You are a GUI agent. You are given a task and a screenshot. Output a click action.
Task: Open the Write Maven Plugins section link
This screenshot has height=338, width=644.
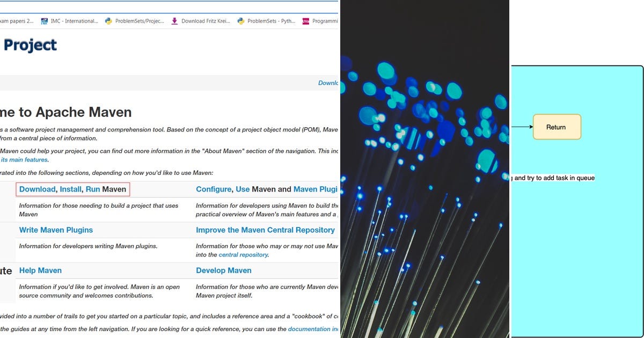56,230
